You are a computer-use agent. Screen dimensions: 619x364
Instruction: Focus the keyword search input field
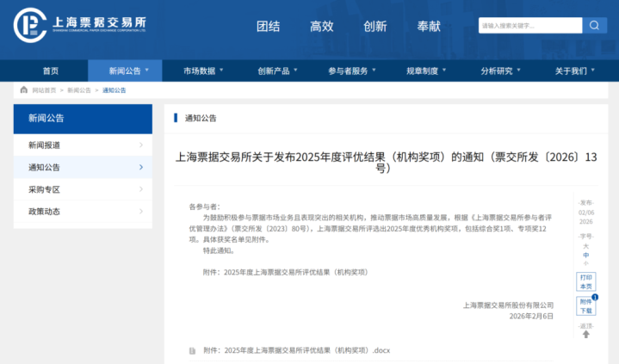click(x=530, y=25)
